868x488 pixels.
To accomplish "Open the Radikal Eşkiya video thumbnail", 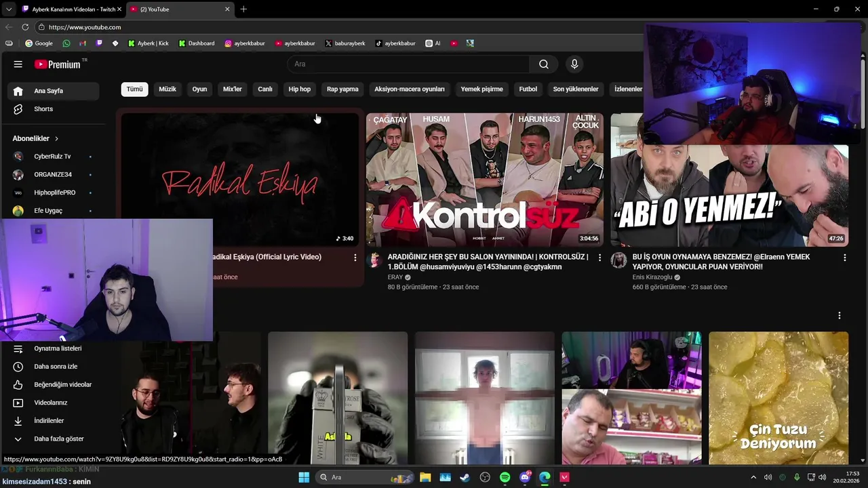I will (x=240, y=180).
